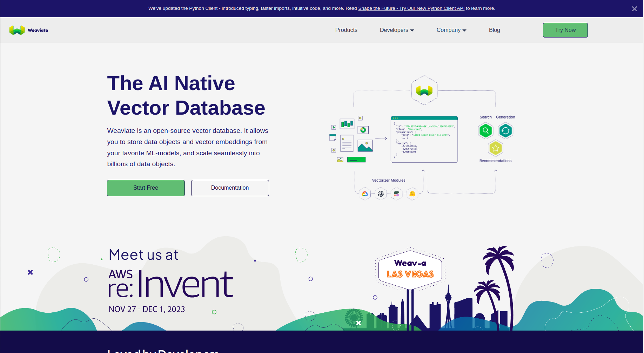The width and height of the screenshot is (644, 353).
Task: Click the Cohere vectorizer icon
Action: (396, 194)
